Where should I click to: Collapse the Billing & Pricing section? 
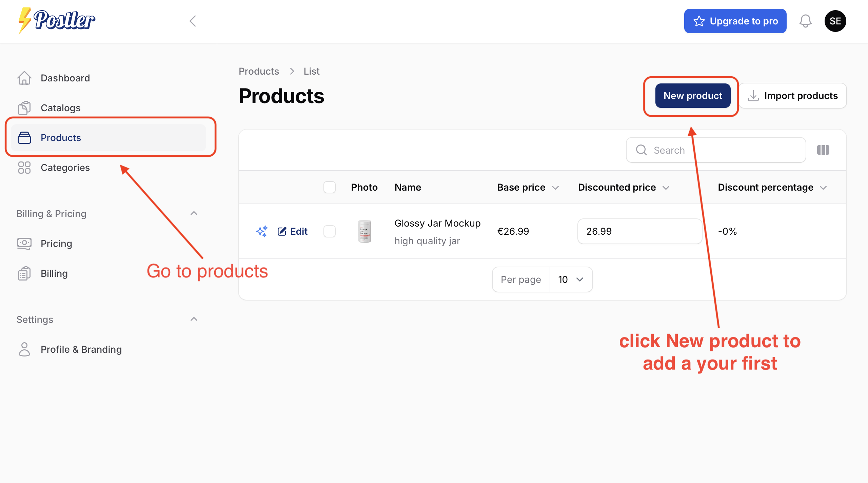pos(194,213)
